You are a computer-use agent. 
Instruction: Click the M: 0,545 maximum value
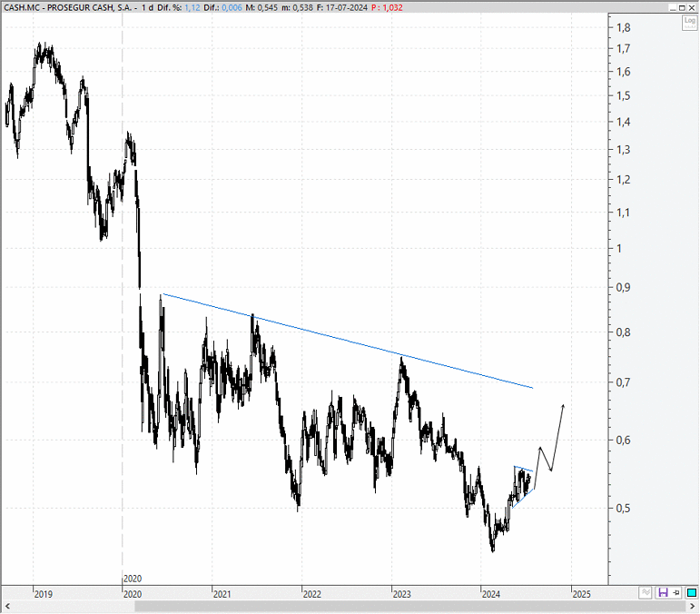coord(261,7)
